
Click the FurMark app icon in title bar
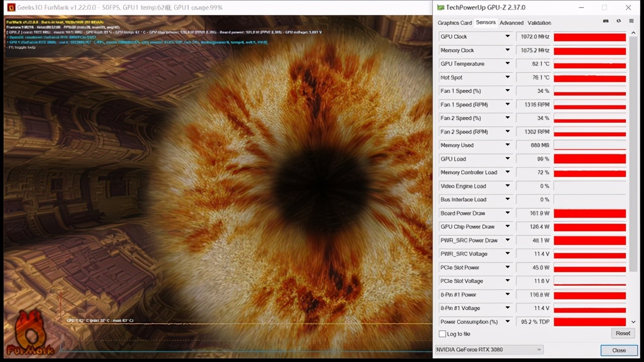11,8
